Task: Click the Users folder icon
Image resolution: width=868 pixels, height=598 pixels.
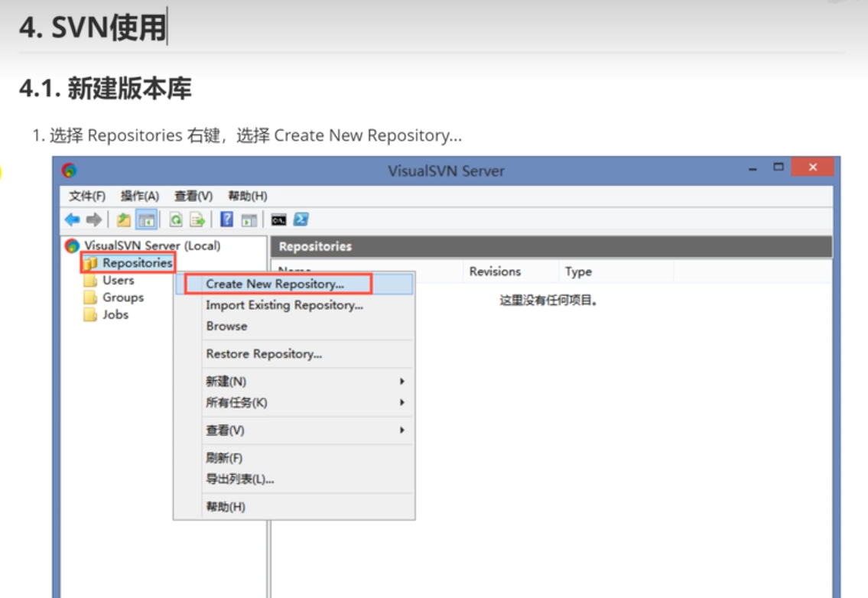Action: [90, 281]
